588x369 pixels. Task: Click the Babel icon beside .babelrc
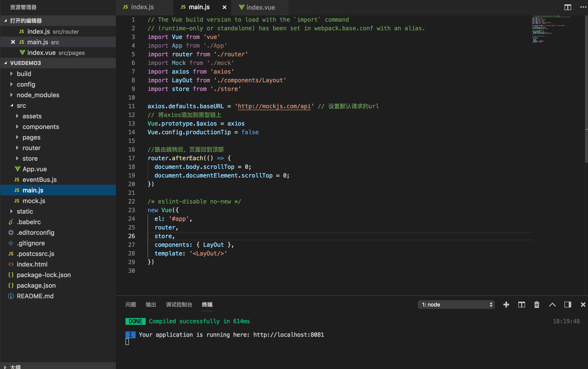click(x=11, y=222)
